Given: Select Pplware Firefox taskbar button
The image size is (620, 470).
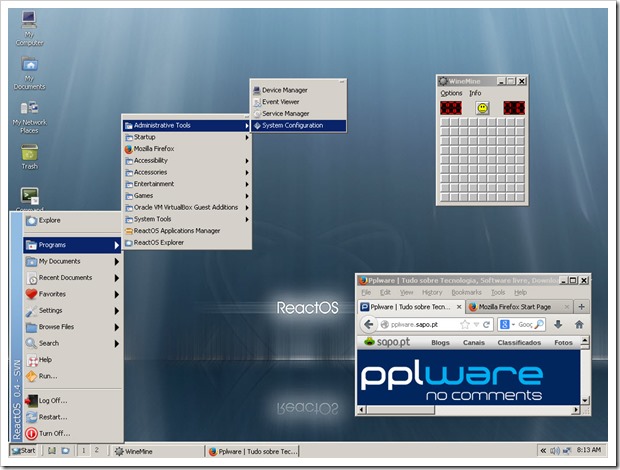Looking at the screenshot, I should 253,451.
